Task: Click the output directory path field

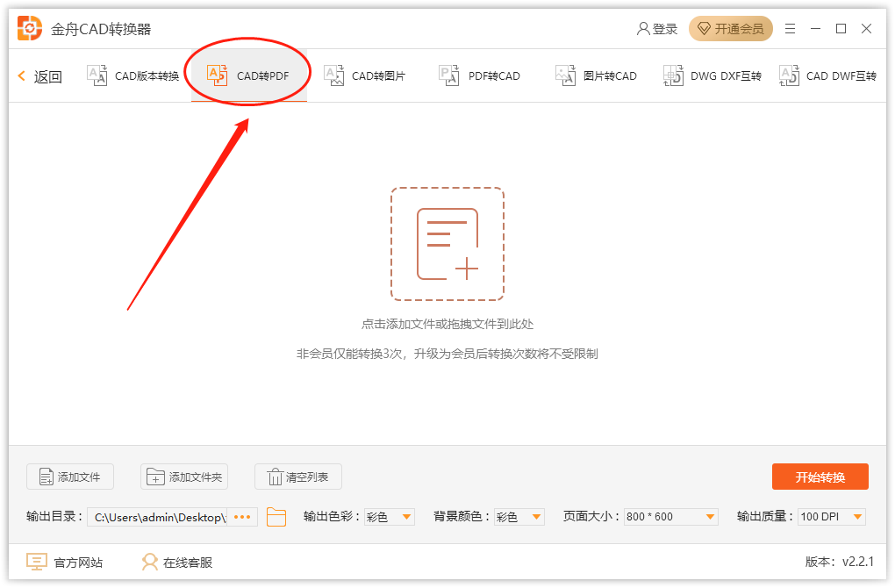Action: (157, 517)
